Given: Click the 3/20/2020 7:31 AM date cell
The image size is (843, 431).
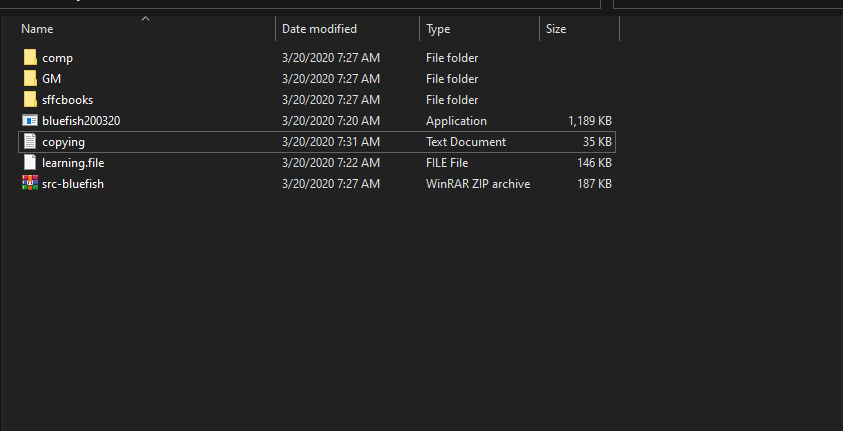Looking at the screenshot, I should tap(331, 142).
